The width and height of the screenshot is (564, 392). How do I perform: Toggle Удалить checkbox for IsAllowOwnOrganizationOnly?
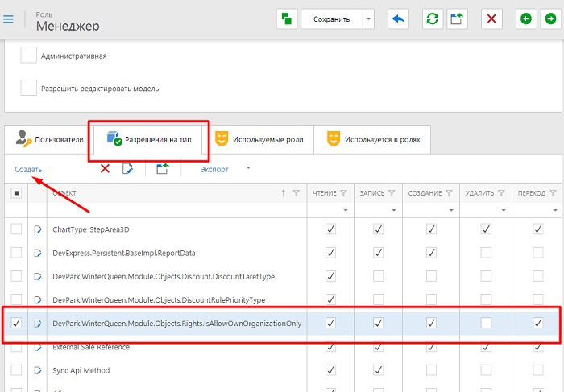coord(486,323)
